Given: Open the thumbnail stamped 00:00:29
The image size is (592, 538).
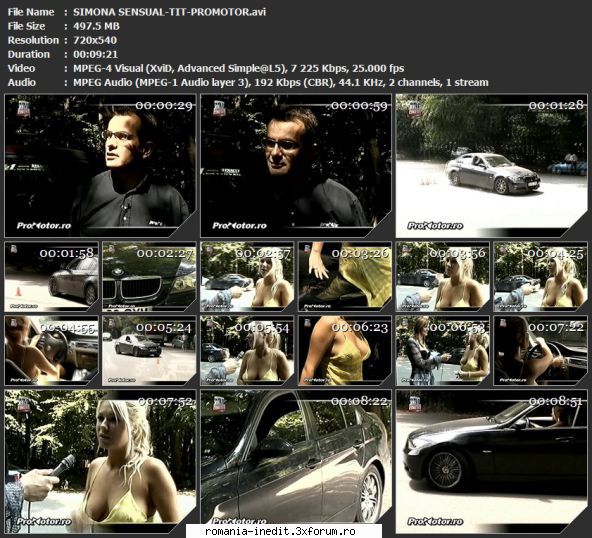Looking at the screenshot, I should (100, 166).
